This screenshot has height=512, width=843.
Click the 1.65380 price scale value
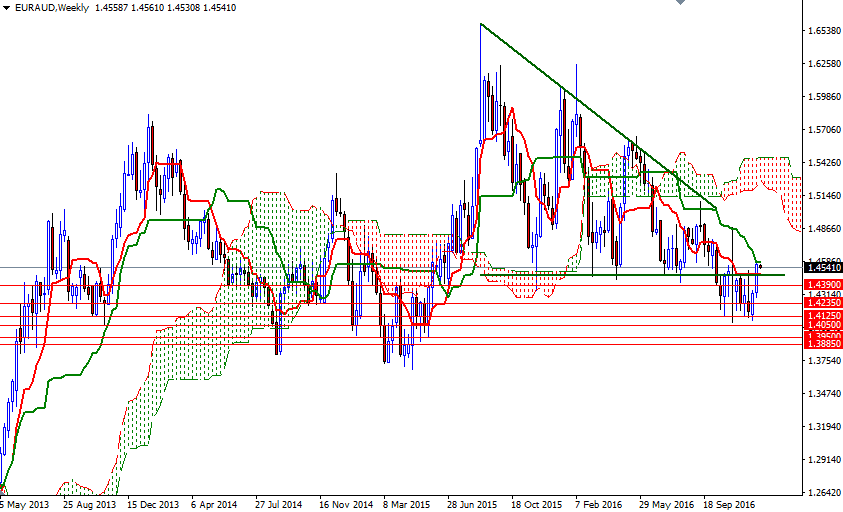[825, 31]
